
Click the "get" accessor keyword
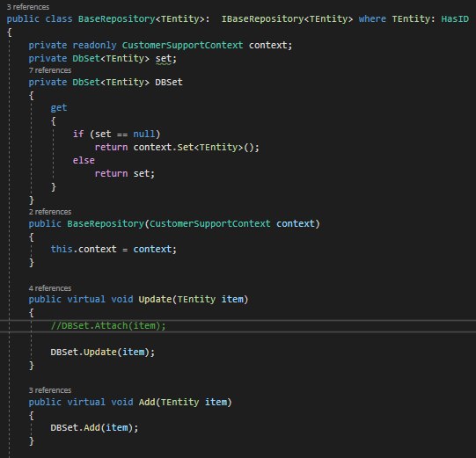59,108
